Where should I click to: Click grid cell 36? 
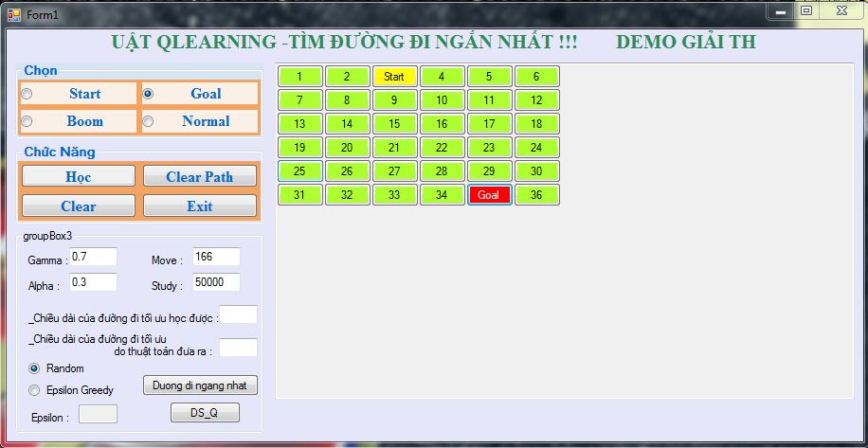tap(537, 195)
